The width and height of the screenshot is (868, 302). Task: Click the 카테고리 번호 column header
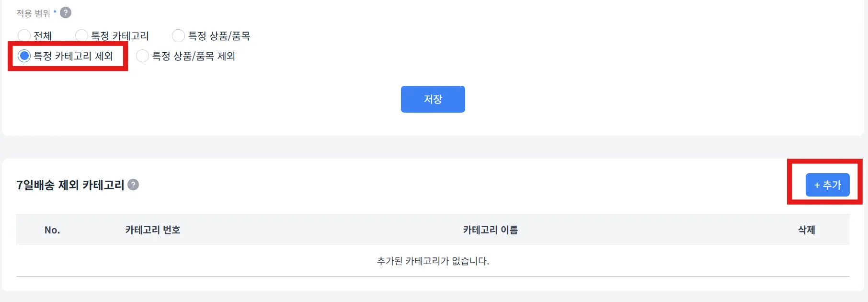[153, 230]
